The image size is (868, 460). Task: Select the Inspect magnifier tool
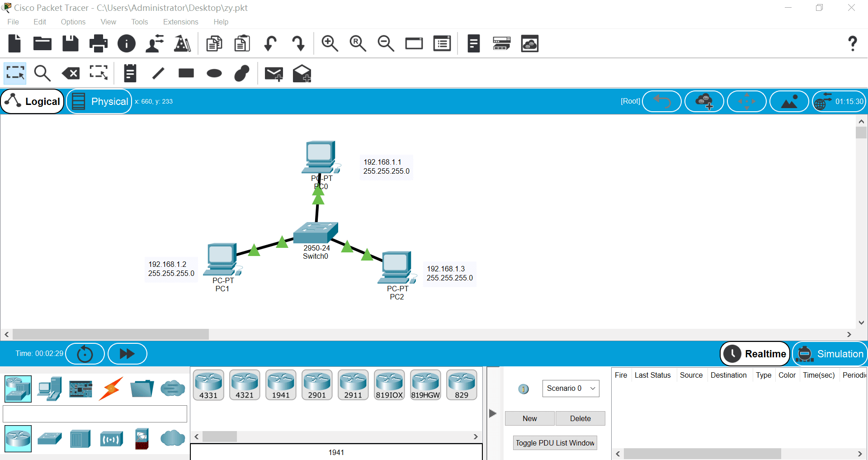pos(42,73)
